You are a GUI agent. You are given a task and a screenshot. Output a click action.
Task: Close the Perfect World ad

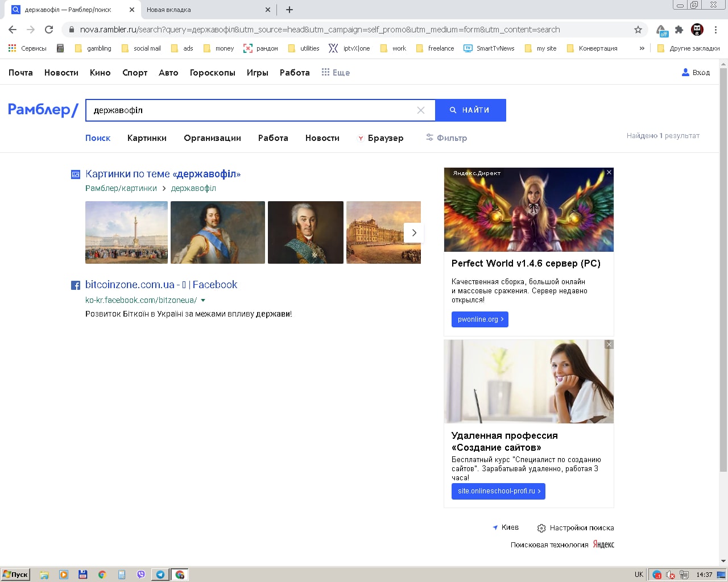click(609, 172)
